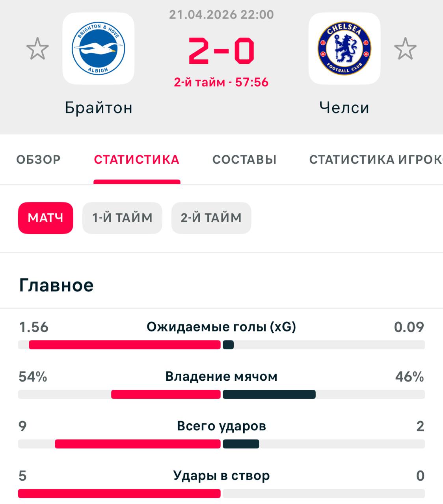Tap Chelsea's dark possession bar

269,394
